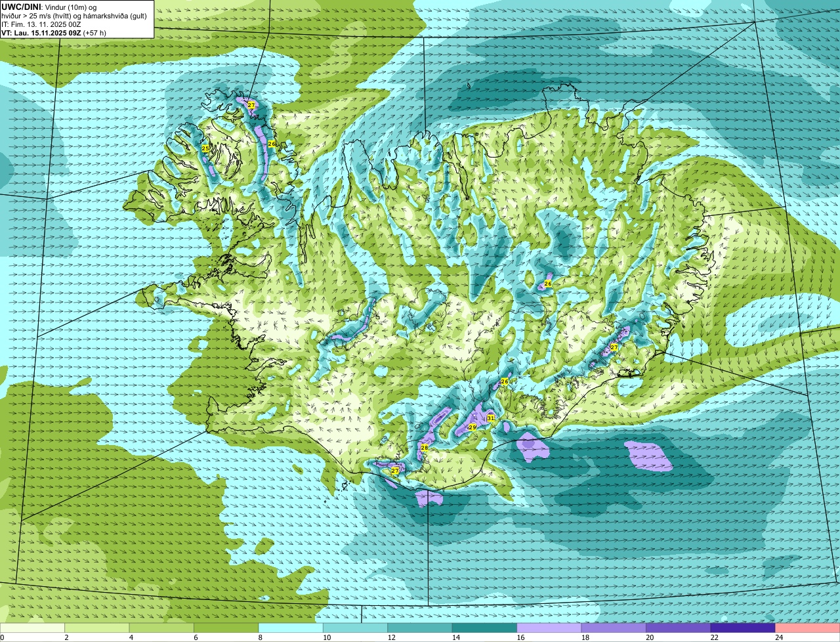The height and width of the screenshot is (642, 840).
Task: Click the 16–18 m/s lavender legend swatch
Action: tap(549, 628)
